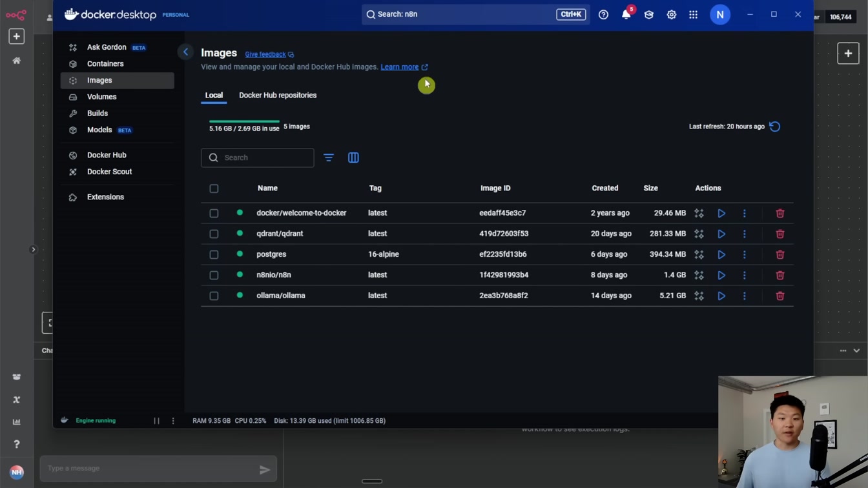Click home icon in n8n window sidebar
This screenshot has width=868, height=488.
coord(17,61)
